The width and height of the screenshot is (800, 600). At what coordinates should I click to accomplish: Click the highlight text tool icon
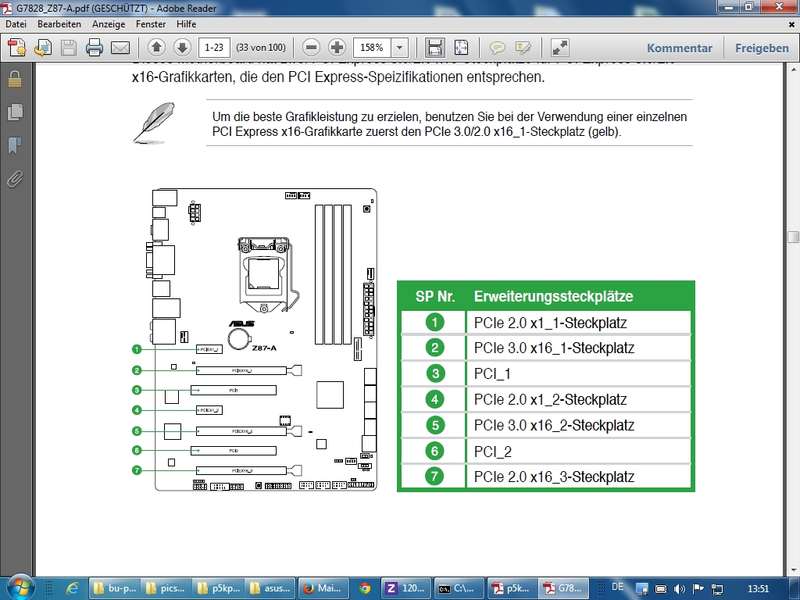[523, 48]
